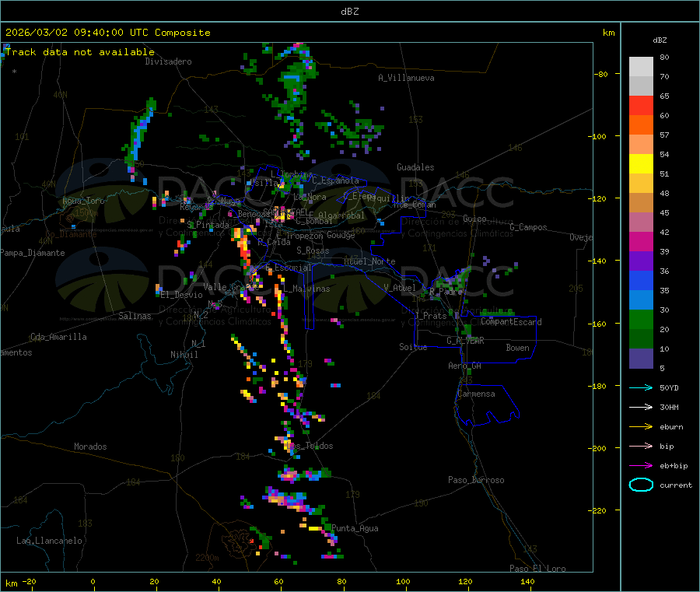Click the V_Atuel map label
Screen dimensions: 700x592
[x=400, y=288]
